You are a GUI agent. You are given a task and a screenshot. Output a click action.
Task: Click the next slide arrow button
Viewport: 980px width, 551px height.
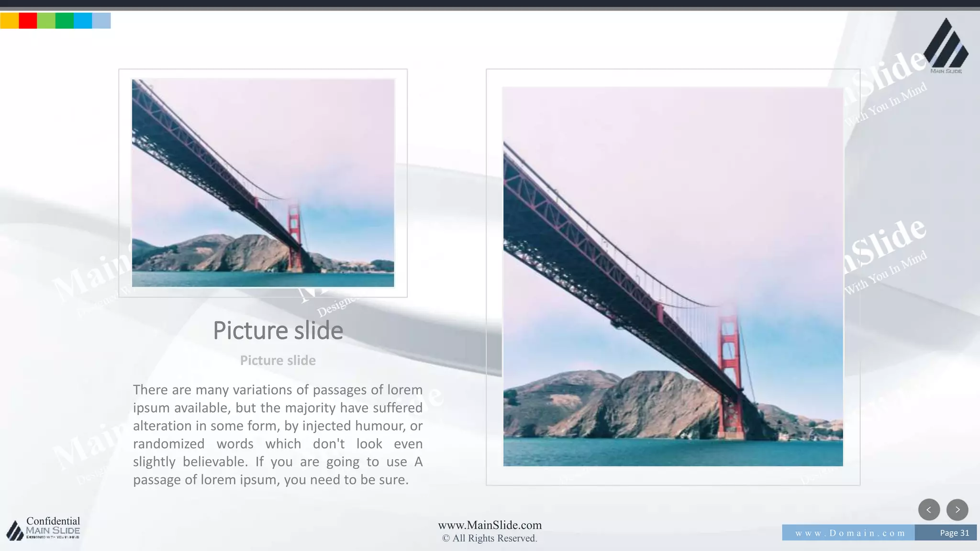click(x=957, y=510)
